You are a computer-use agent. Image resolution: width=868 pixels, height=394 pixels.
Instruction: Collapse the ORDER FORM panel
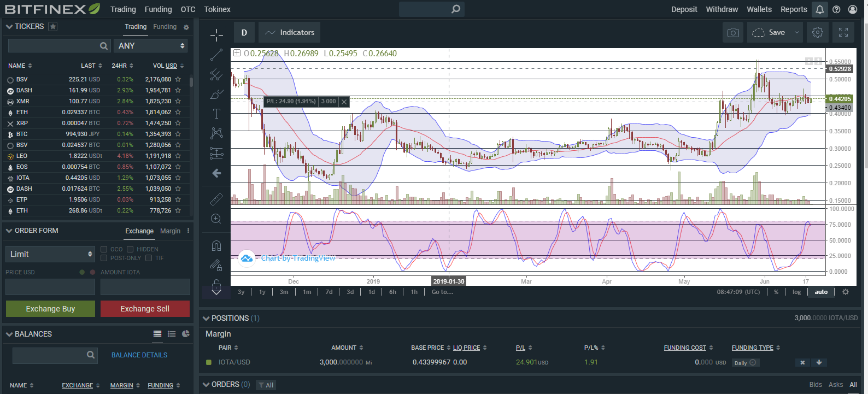click(x=9, y=231)
